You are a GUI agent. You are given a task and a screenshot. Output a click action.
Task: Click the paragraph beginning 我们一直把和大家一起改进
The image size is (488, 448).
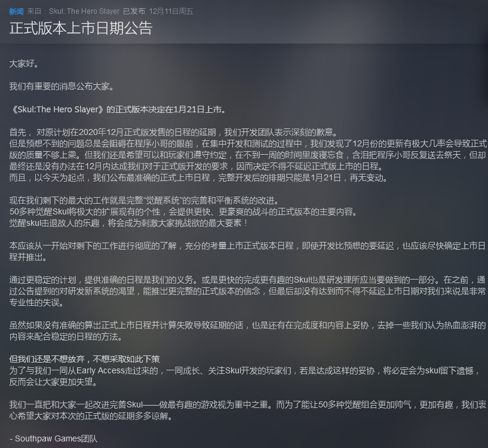(x=248, y=410)
